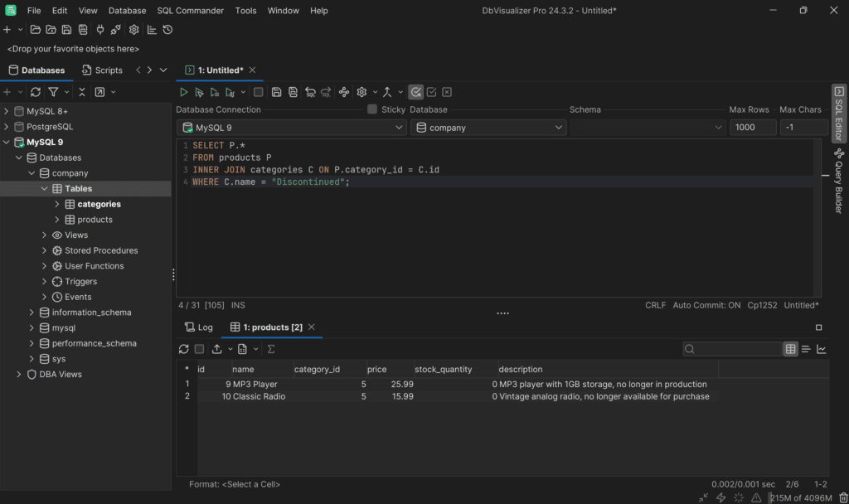Click the Explain plan execute icon
Image resolution: width=849 pixels, height=504 pixels.
pos(230,92)
